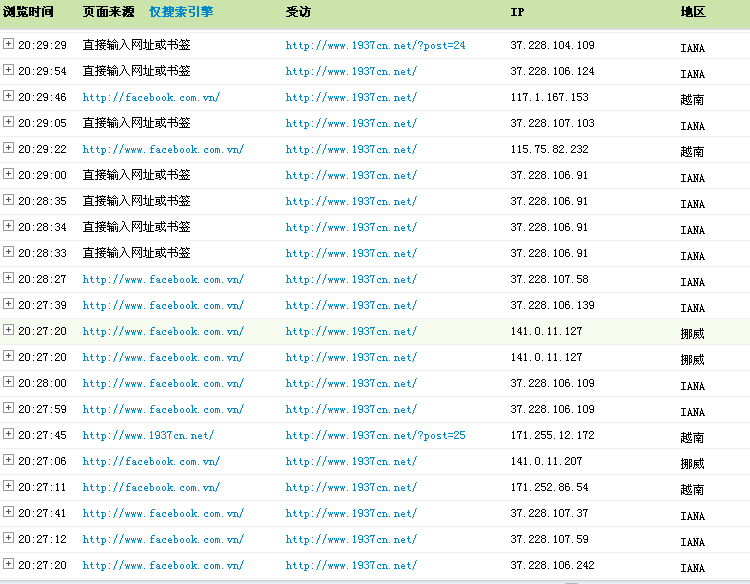This screenshot has width=750, height=584.
Task: Open the visited link ending ?post=25
Action: point(375,436)
